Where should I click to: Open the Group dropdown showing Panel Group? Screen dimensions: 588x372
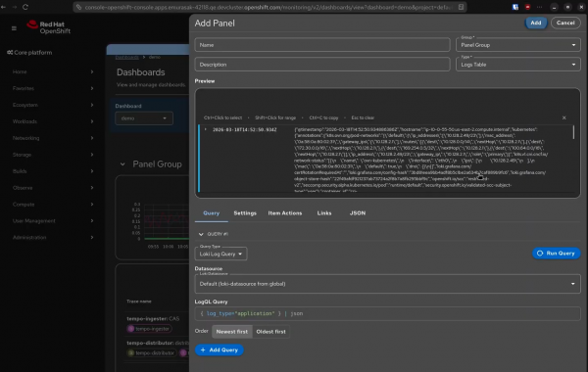tap(518, 45)
